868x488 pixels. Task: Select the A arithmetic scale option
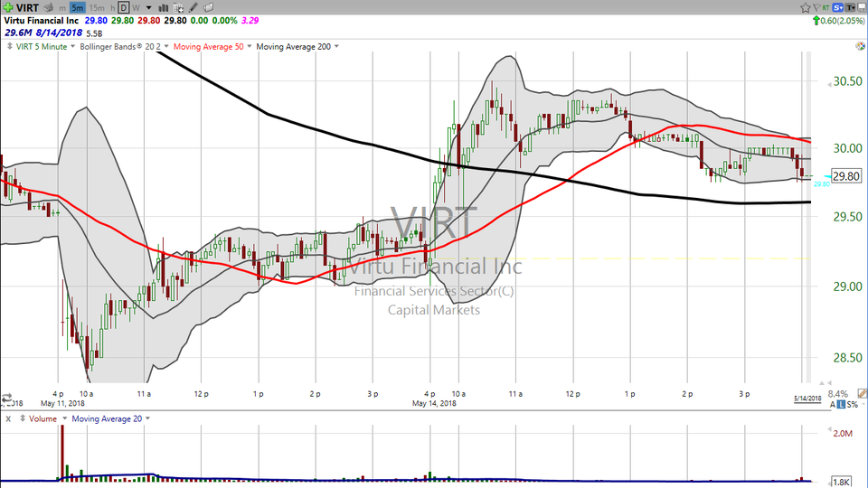pyautogui.click(x=833, y=405)
